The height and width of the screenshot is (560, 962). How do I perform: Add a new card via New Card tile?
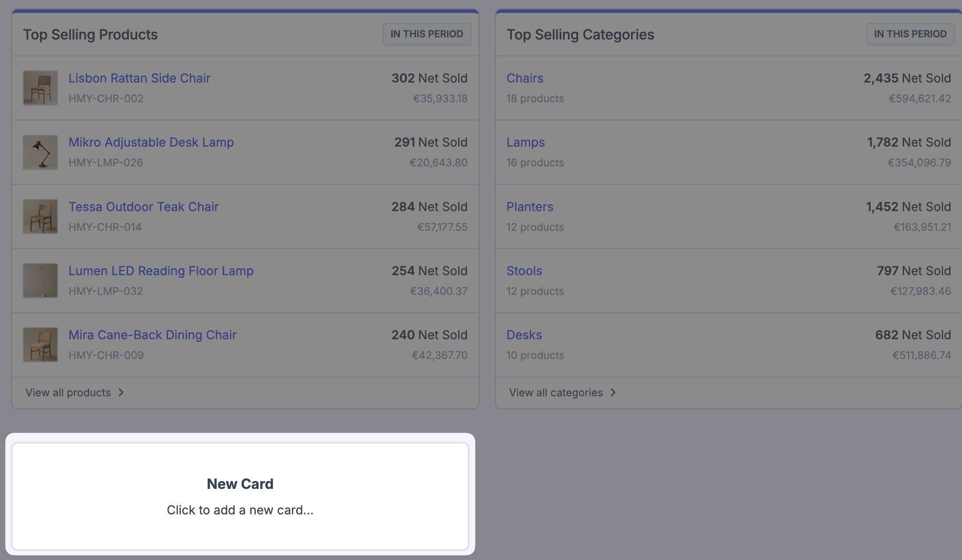pyautogui.click(x=240, y=496)
